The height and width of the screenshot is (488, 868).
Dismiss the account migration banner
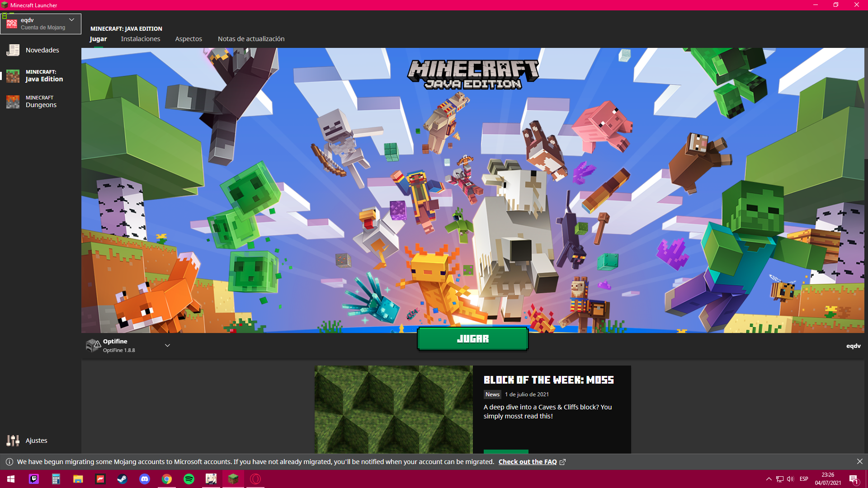coord(859,462)
